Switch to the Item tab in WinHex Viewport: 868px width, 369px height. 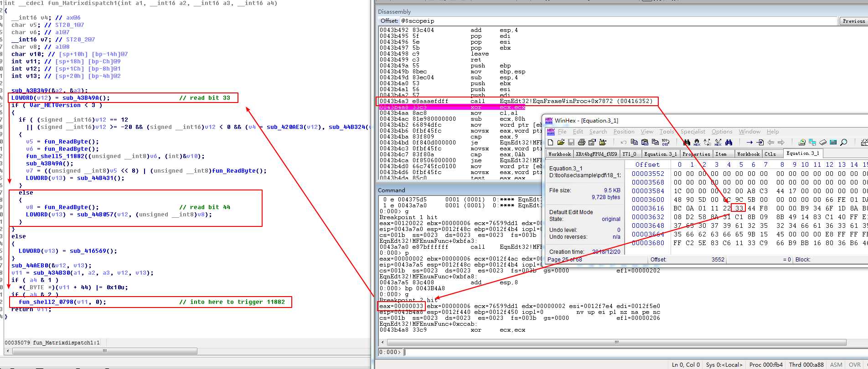(x=723, y=154)
